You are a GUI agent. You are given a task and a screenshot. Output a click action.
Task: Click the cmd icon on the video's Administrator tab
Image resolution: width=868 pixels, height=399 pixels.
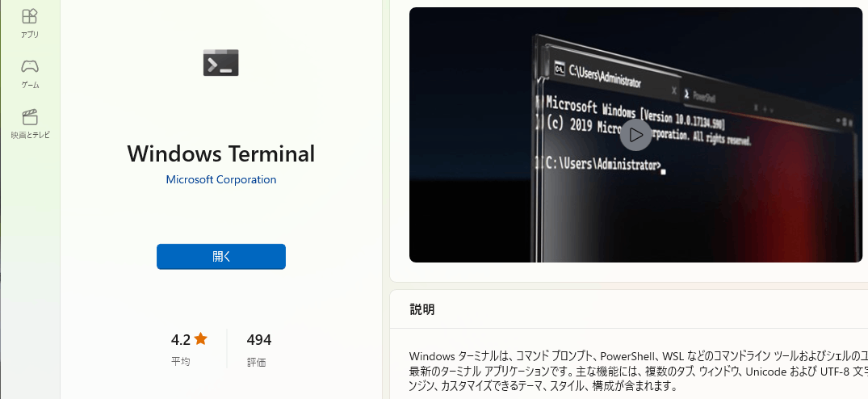(x=559, y=69)
